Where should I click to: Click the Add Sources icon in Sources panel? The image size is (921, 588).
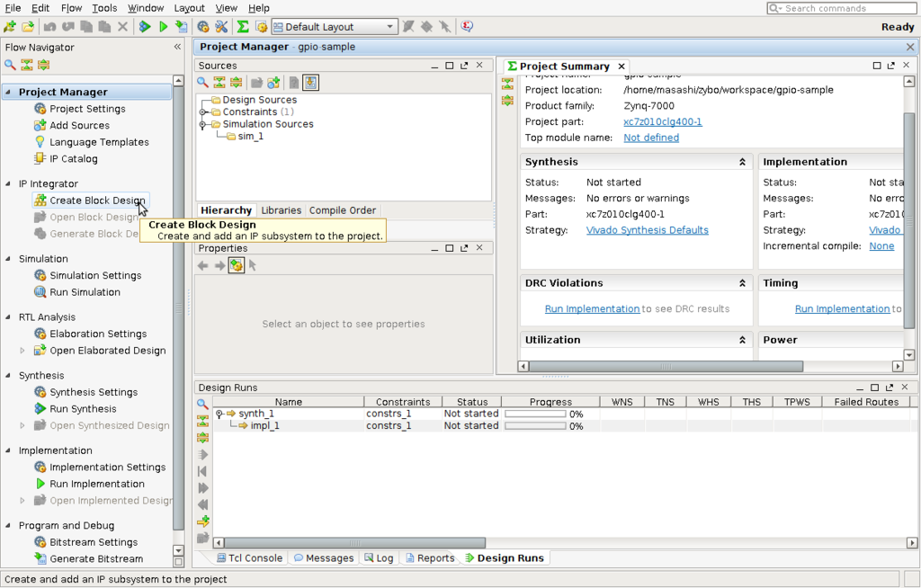(x=273, y=83)
